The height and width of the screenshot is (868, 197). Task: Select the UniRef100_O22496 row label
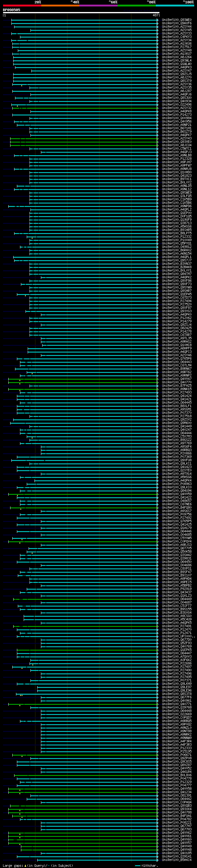pyautogui.click(x=177, y=104)
